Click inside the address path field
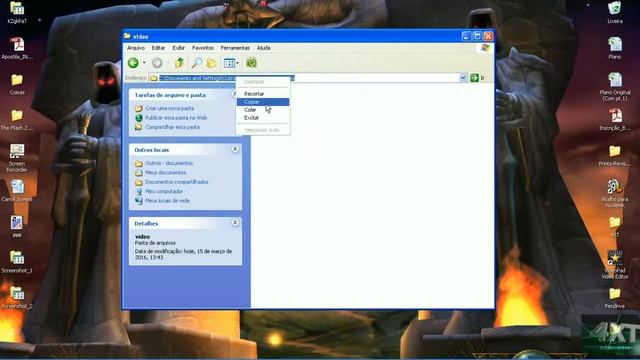Screen dimensions: 640x360 (309, 78)
